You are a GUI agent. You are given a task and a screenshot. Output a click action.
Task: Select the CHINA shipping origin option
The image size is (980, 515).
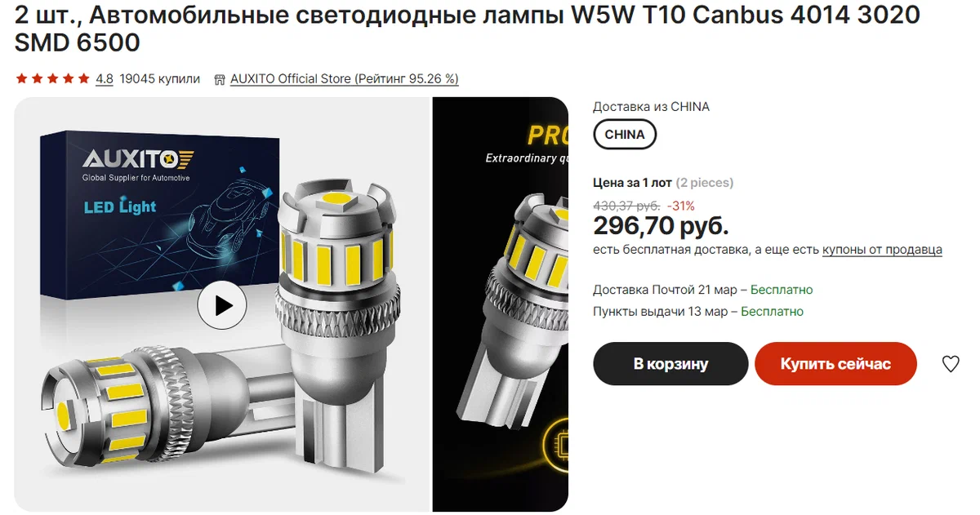[625, 135]
